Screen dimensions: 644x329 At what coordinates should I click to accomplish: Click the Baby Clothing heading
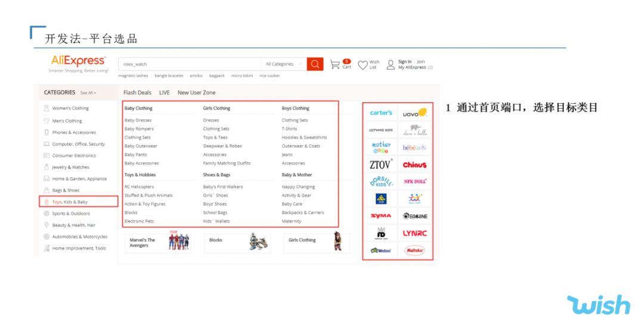coord(138,108)
